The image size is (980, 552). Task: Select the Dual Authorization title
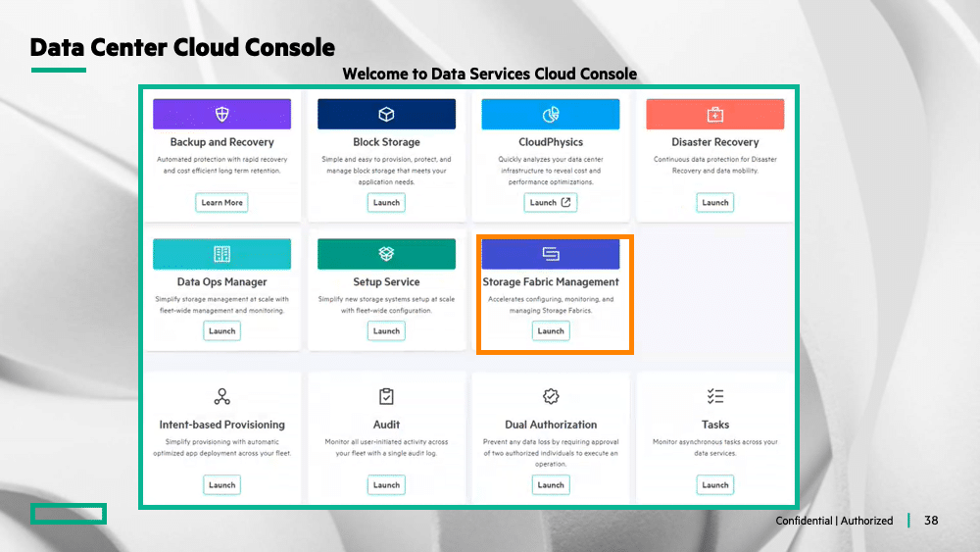point(551,425)
